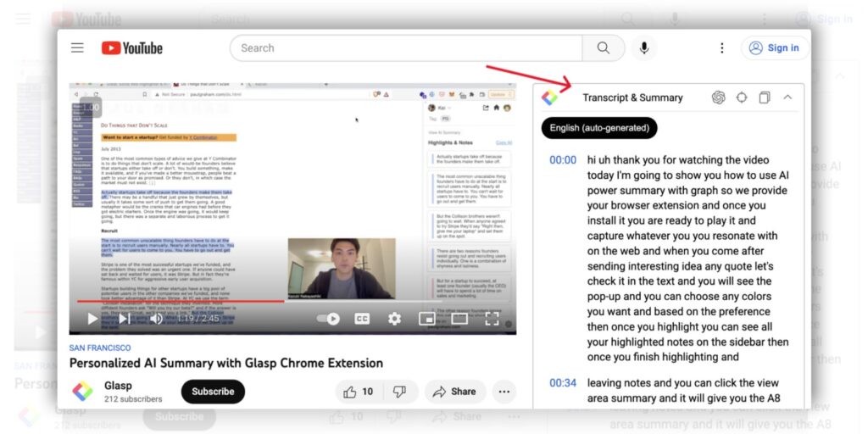Screen dimensions: 868x434
Task: Open the Glasp channel name
Action: [118, 386]
